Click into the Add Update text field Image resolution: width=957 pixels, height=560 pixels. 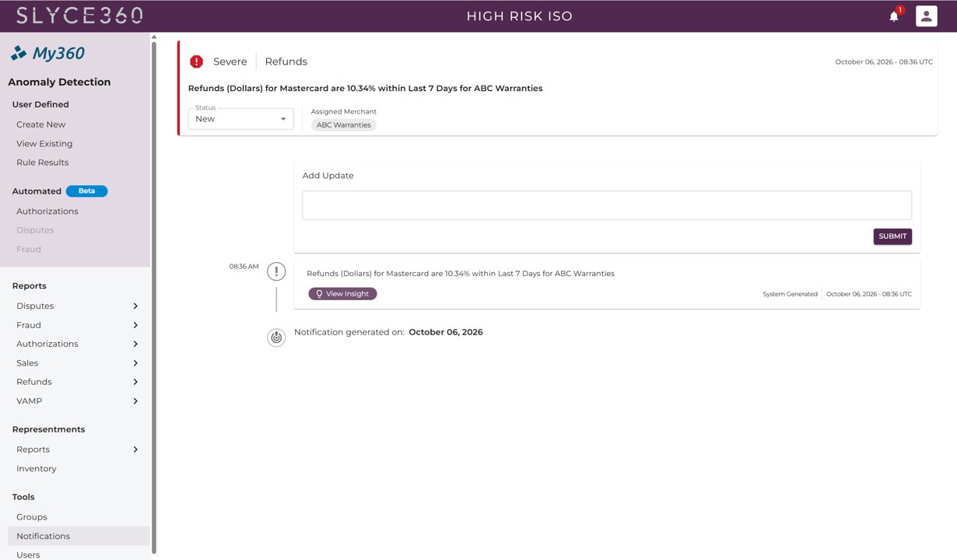point(607,205)
